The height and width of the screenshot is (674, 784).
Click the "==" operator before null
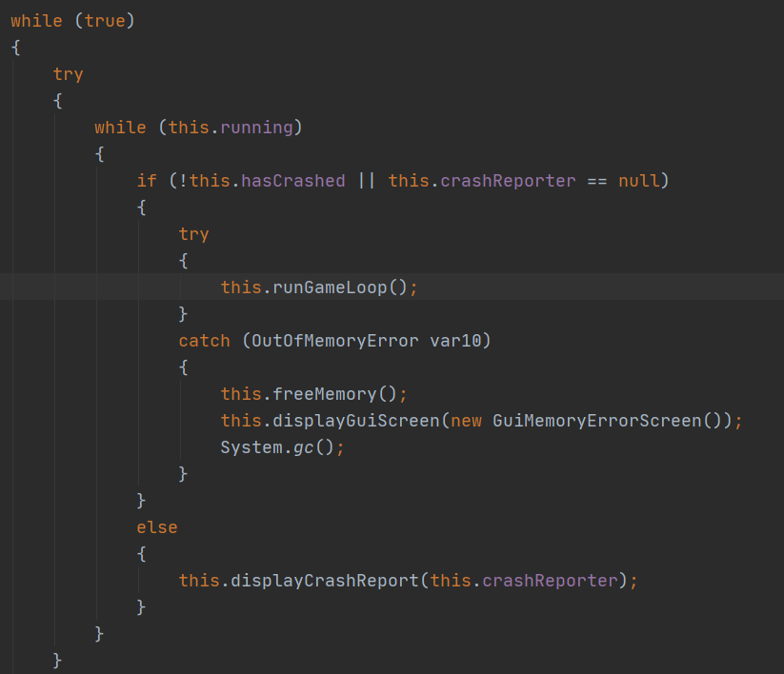597,182
